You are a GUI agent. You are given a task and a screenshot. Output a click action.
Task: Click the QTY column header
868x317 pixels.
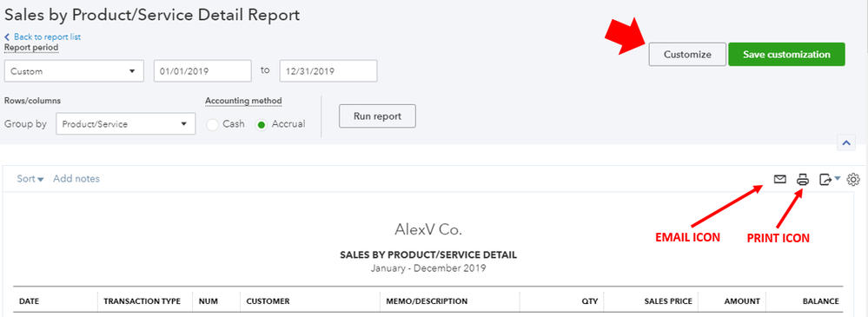point(591,301)
